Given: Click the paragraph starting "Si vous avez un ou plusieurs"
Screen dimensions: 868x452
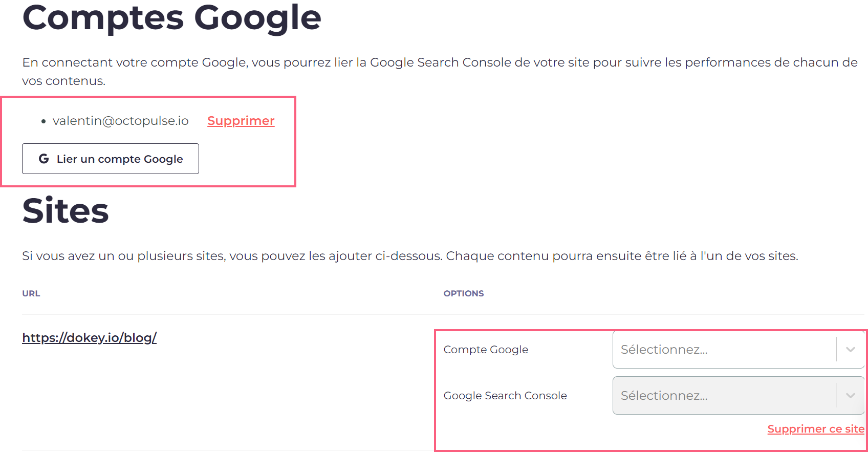Looking at the screenshot, I should (410, 256).
